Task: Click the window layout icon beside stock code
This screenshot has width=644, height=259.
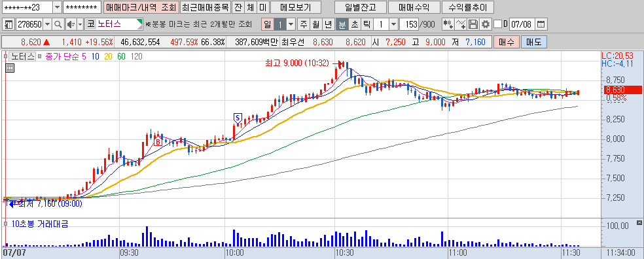Action: 9,25
